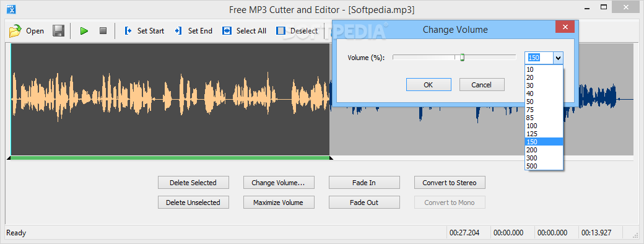Cancel the Change Volume dialog
The height and width of the screenshot is (244, 644).
click(481, 85)
